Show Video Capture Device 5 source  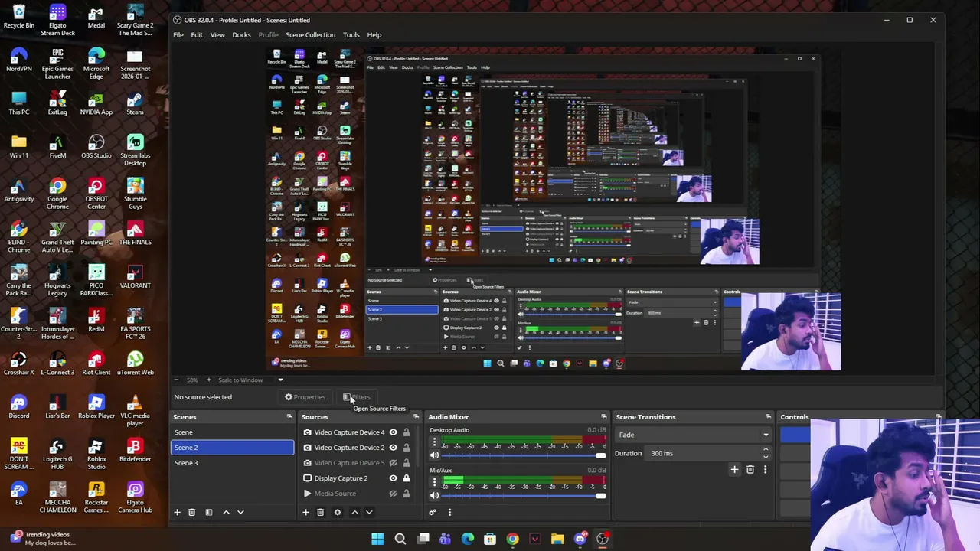coord(394,463)
